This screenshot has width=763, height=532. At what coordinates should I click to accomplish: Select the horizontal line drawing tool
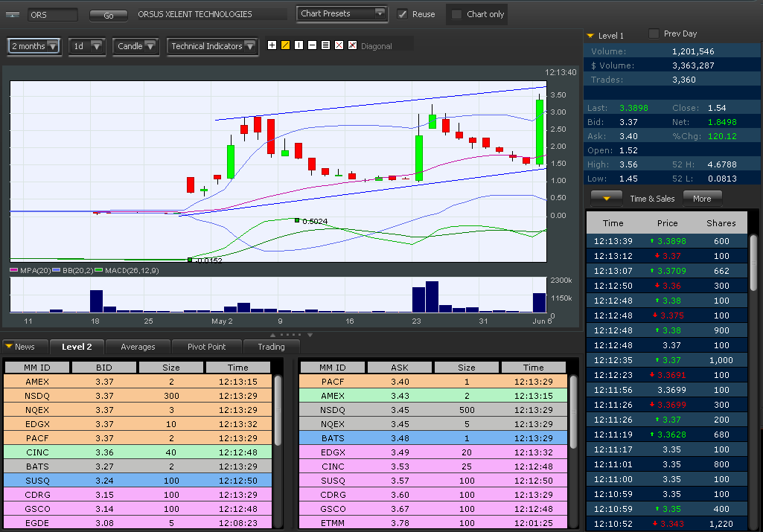coord(313,45)
